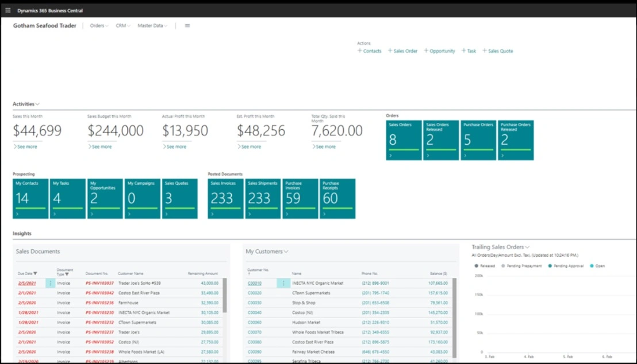Screen dimensions: 637x364
Task: Collapse the Activities section chevron
Action: [x=37, y=104]
